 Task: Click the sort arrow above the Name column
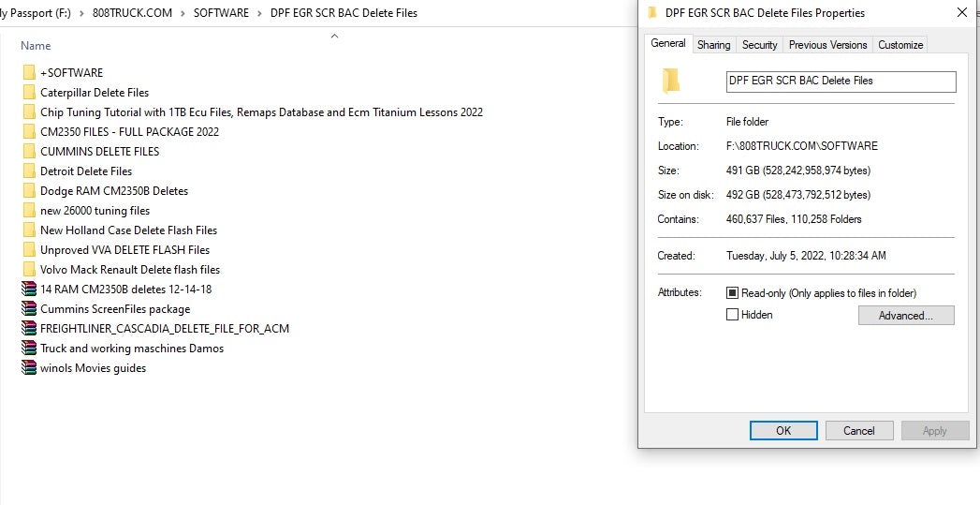(x=334, y=37)
